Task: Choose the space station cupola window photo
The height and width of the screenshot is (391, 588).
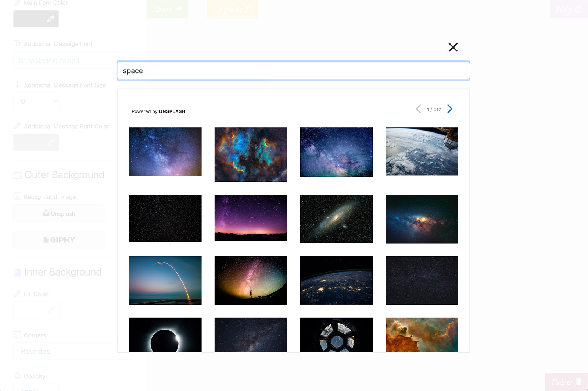Action: point(336,335)
